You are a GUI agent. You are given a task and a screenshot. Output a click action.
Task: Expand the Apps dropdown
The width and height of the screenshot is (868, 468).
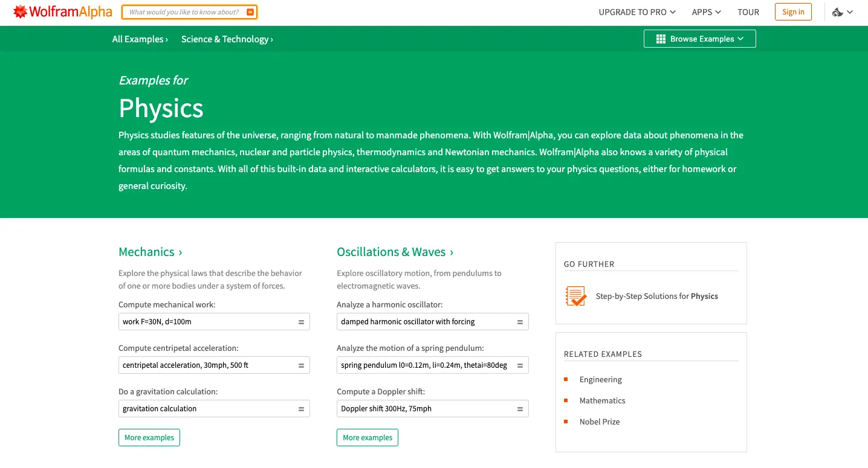coord(707,12)
